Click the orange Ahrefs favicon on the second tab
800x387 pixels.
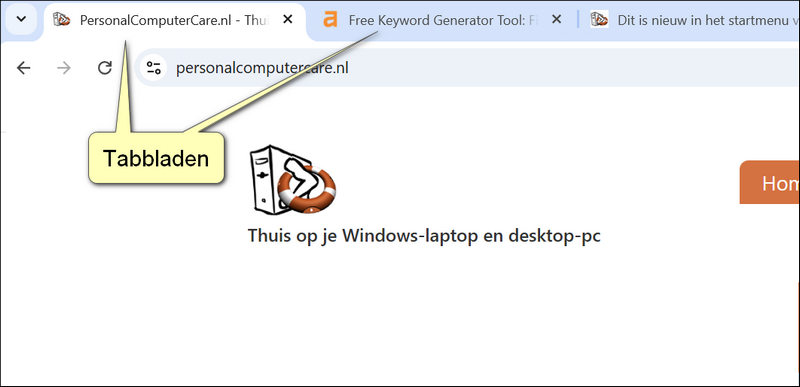[331, 19]
